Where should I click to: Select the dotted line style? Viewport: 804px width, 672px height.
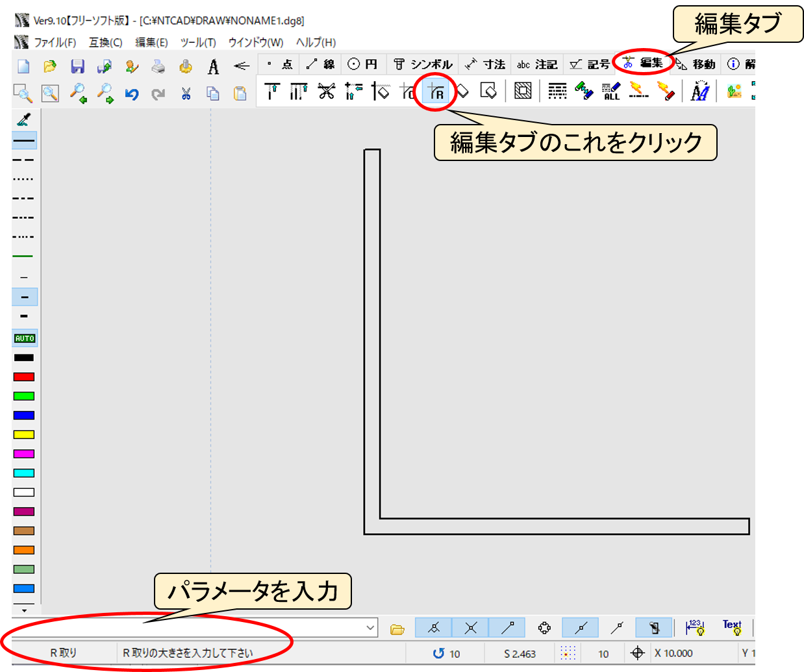pos(24,179)
